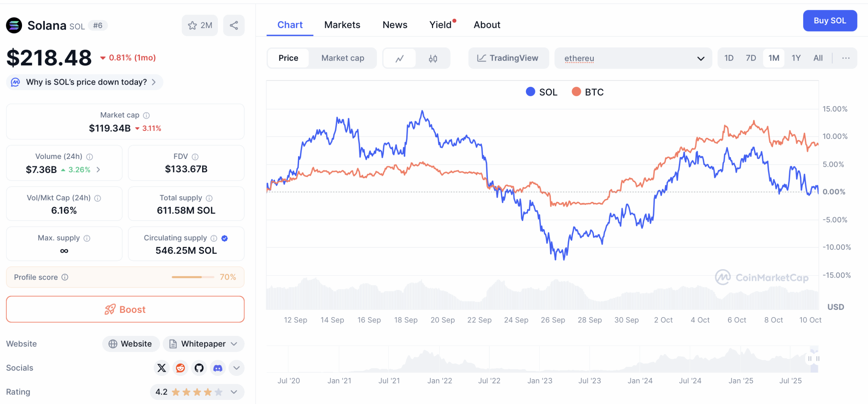This screenshot has height=404, width=868.
Task: Open the GitHub social icon
Action: [199, 368]
